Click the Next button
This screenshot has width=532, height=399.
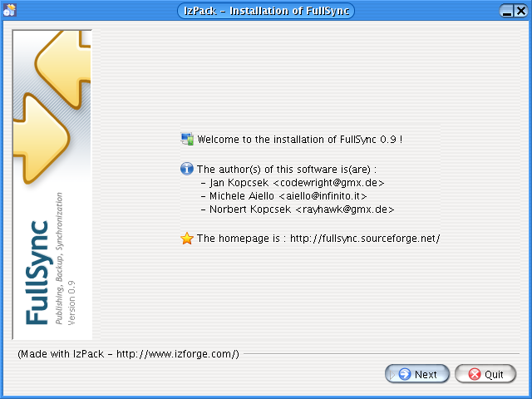point(417,374)
